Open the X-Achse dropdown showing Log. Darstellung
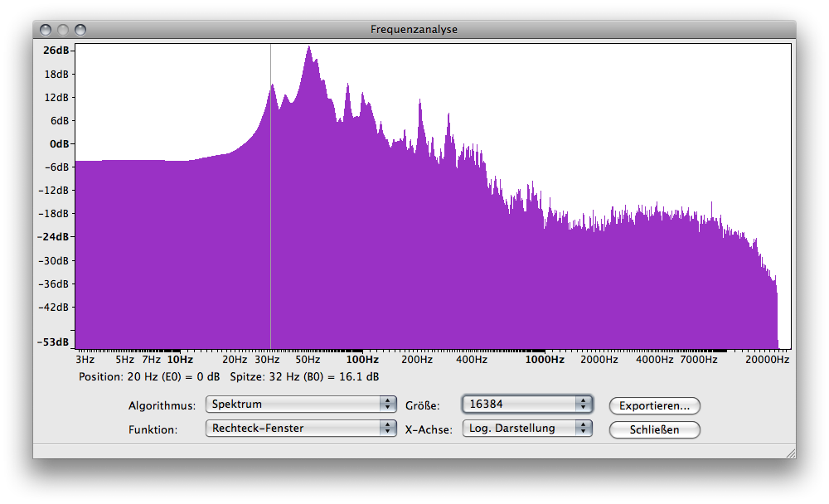This screenshot has width=829, height=504. coord(527,428)
